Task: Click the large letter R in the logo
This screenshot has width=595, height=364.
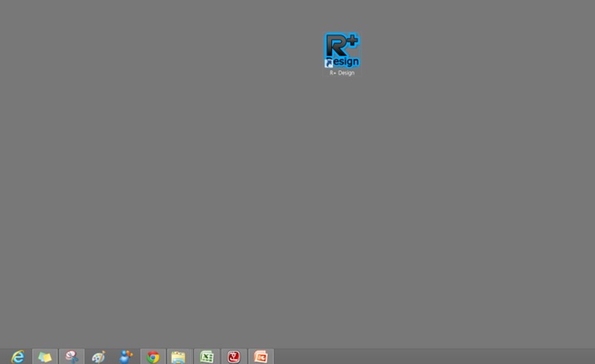Action: [x=336, y=46]
